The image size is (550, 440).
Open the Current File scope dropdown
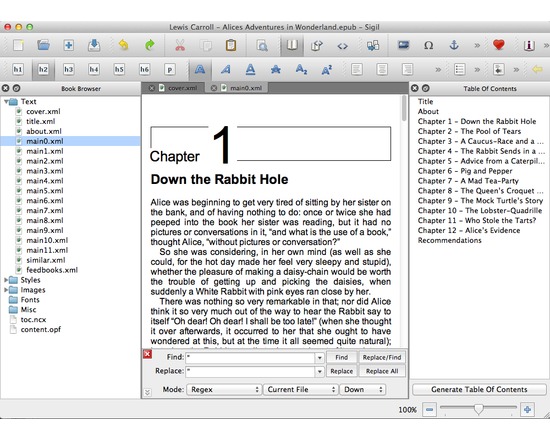coord(301,389)
